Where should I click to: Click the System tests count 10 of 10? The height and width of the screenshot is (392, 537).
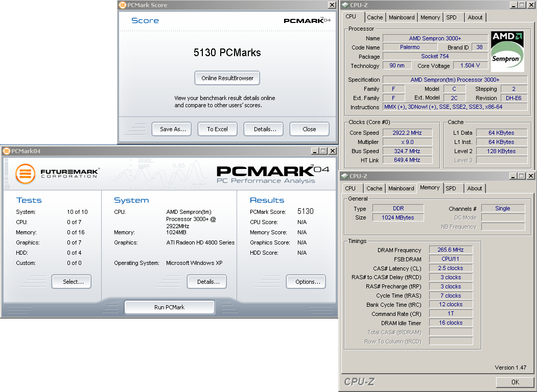[x=77, y=212]
